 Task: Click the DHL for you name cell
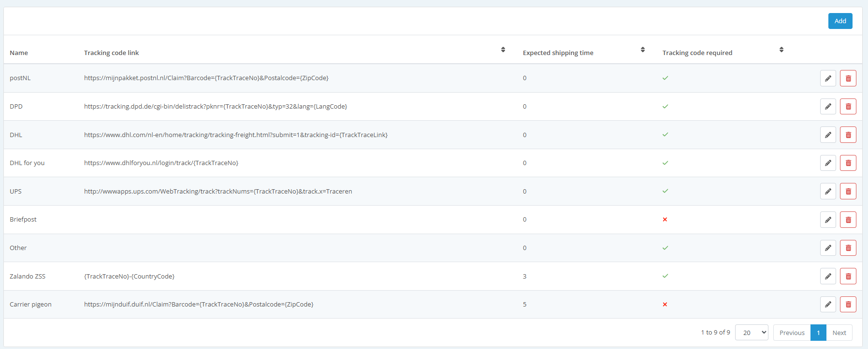pos(27,163)
